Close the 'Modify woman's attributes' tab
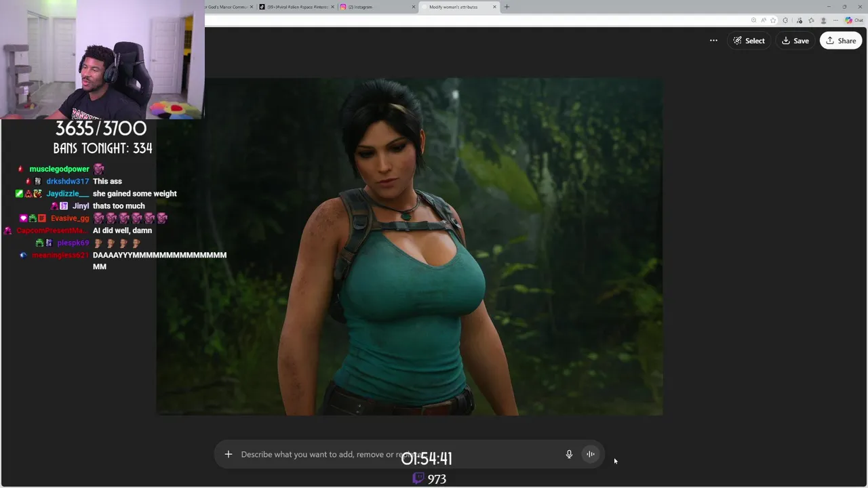 [494, 7]
